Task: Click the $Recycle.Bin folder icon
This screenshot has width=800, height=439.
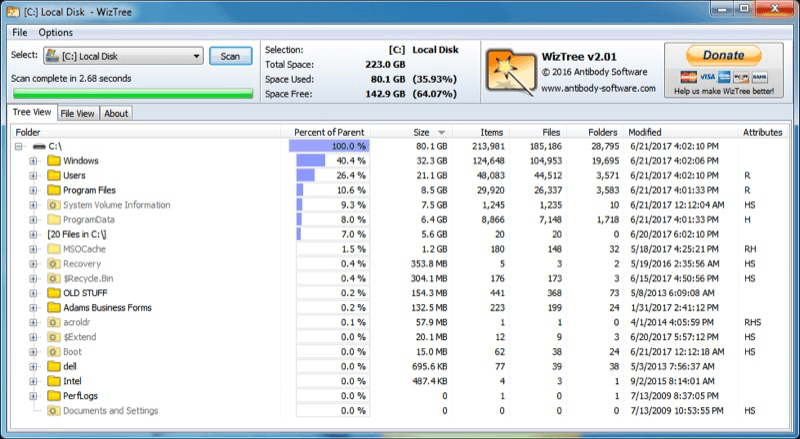Action: click(54, 279)
